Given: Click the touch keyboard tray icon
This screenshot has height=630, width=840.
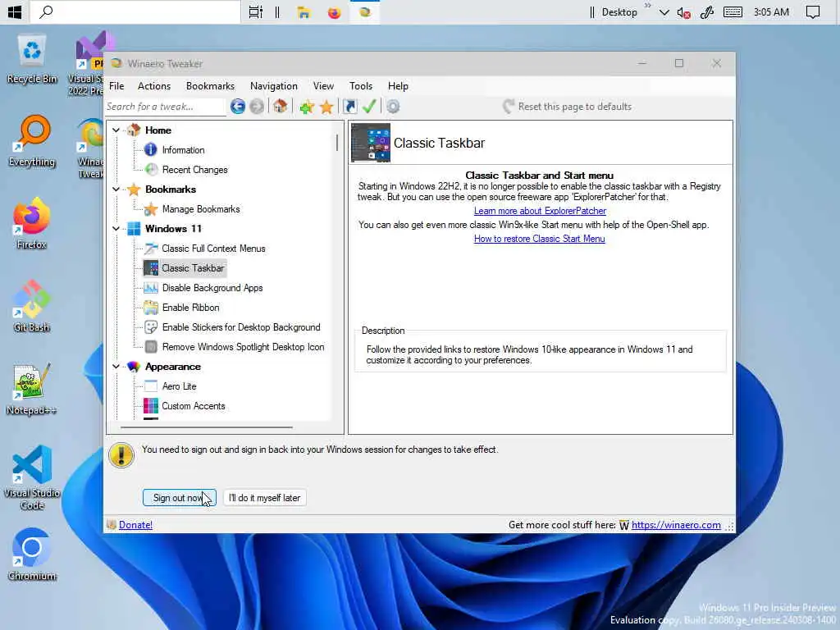Looking at the screenshot, I should pos(733,12).
